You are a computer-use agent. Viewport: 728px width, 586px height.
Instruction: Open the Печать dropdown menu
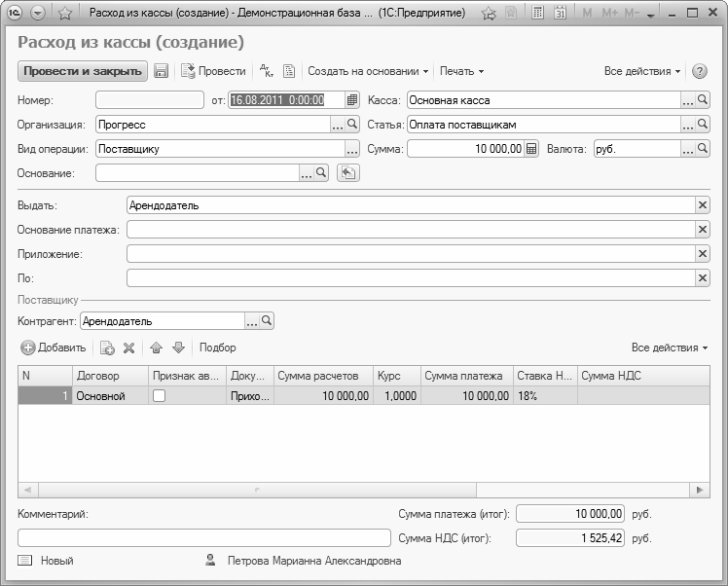pyautogui.click(x=461, y=71)
